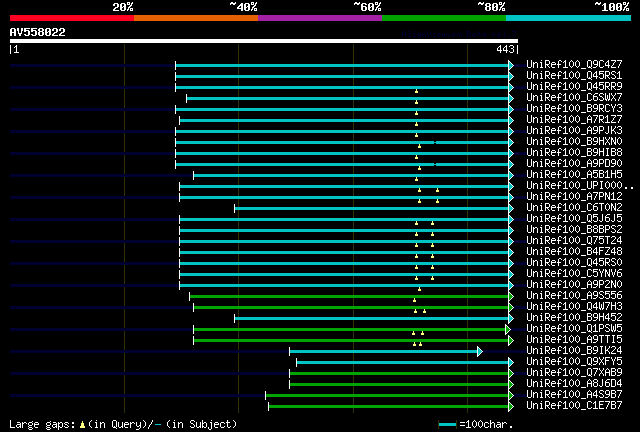This screenshot has height=432, width=640.
Task: Click the cyan alignment bar for UniRef100_Q9C4Z7
Action: tap(342, 65)
